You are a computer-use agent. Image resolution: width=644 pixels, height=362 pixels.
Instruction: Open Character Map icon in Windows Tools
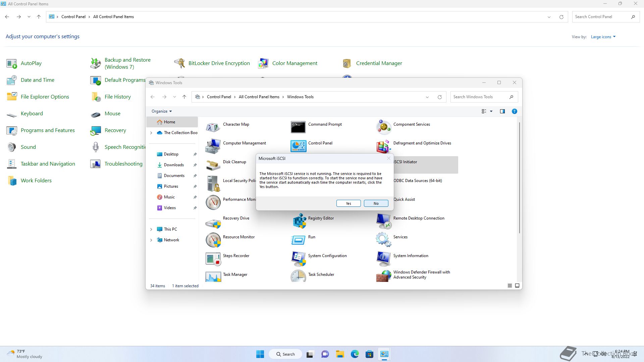tap(213, 127)
